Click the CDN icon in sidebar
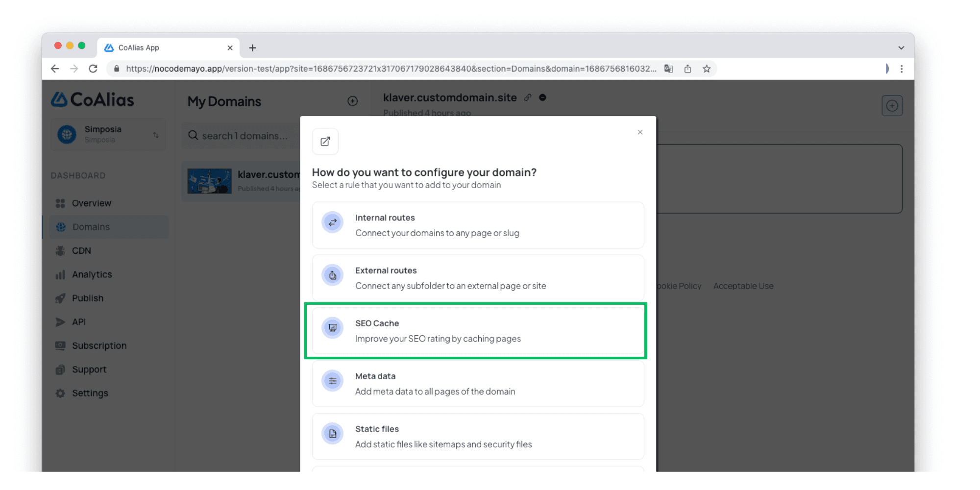980x490 pixels. click(x=60, y=251)
